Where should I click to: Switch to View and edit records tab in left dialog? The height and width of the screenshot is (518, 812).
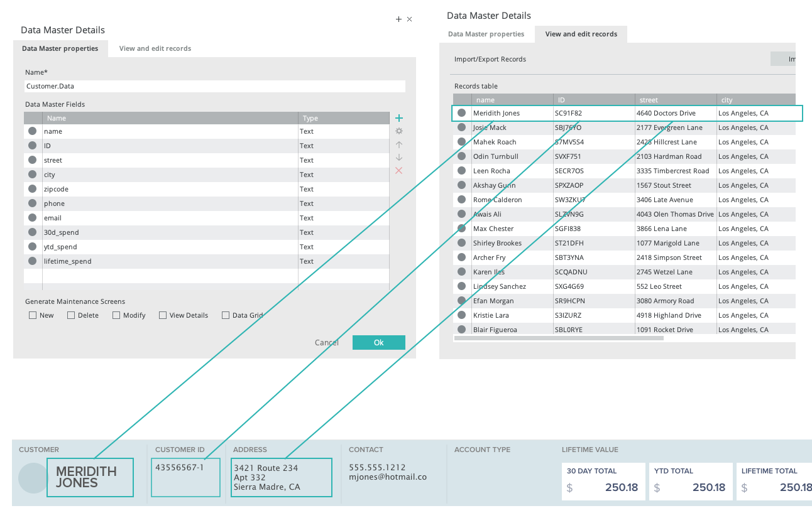[x=155, y=48]
